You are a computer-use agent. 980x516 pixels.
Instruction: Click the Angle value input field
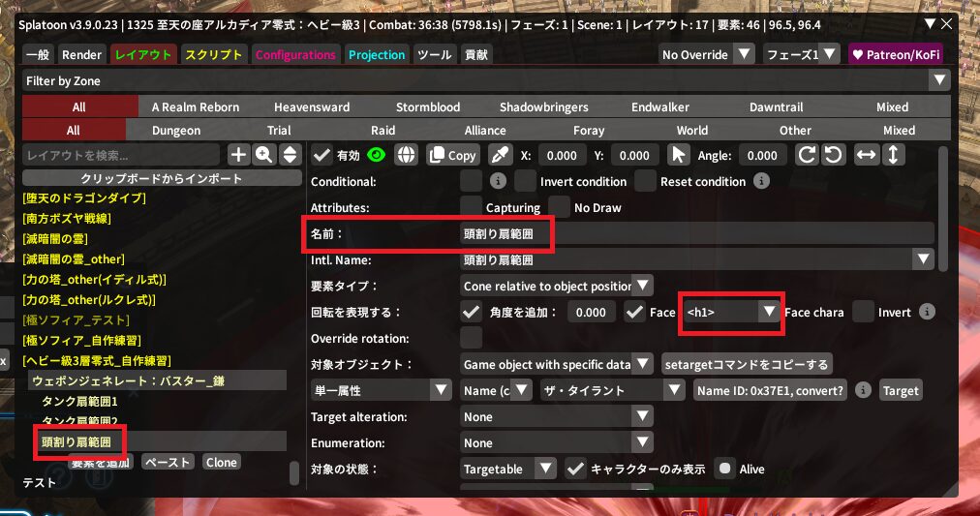[x=763, y=155]
